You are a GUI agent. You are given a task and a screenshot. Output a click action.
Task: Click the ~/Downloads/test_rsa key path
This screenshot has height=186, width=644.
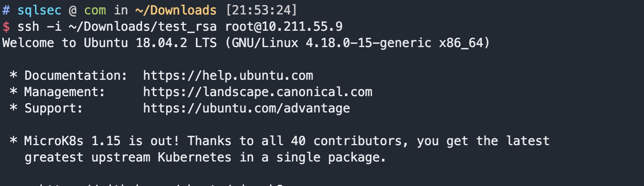(x=143, y=26)
